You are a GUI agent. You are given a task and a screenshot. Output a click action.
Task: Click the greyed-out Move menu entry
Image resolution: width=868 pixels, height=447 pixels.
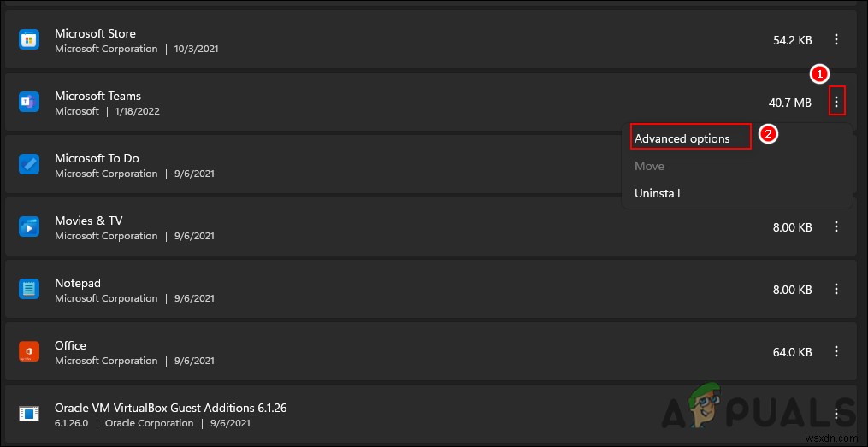coord(649,166)
